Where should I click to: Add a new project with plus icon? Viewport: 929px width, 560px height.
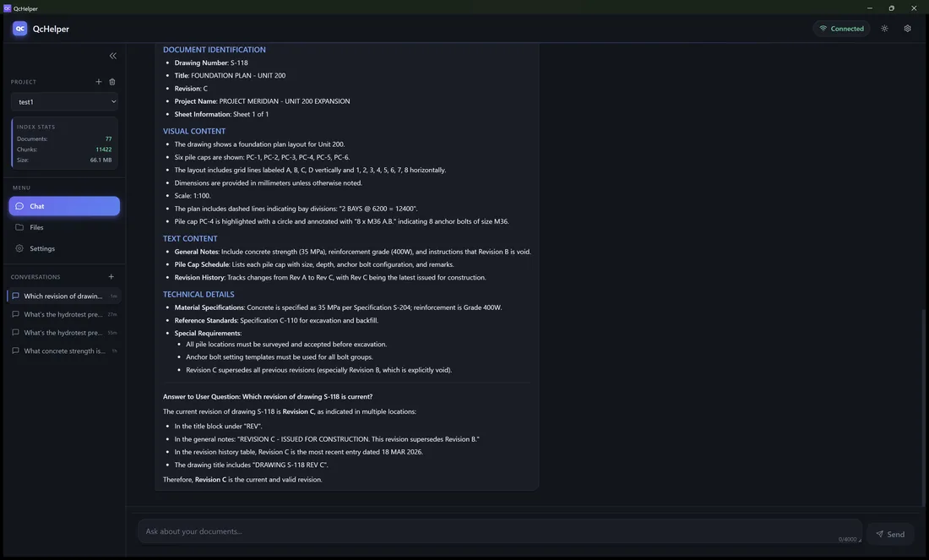[x=98, y=82]
